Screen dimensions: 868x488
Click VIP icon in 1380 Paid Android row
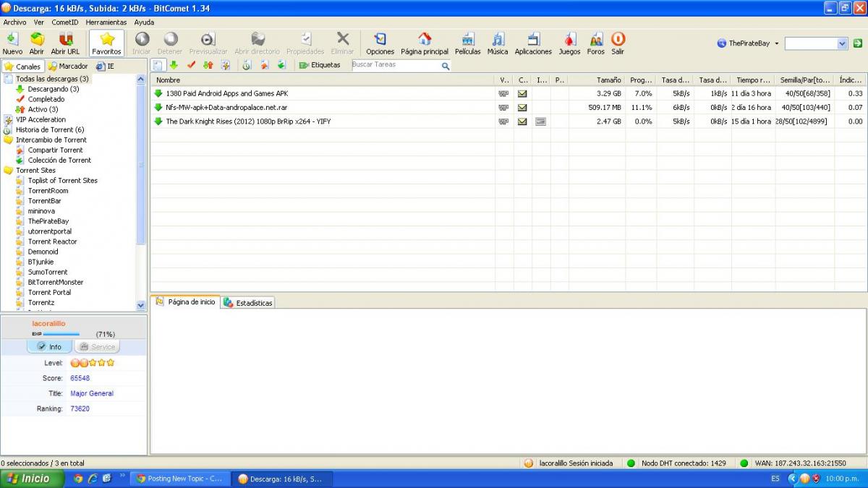pos(503,93)
